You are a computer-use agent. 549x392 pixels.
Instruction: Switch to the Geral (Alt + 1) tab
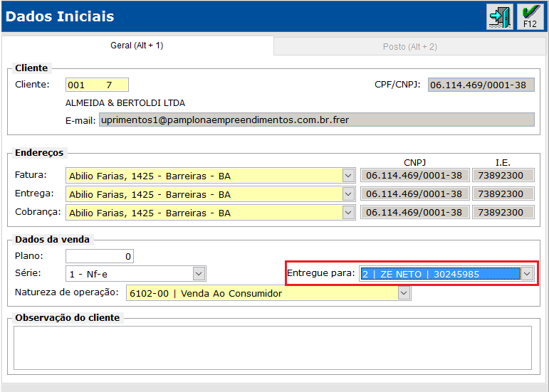pos(137,46)
